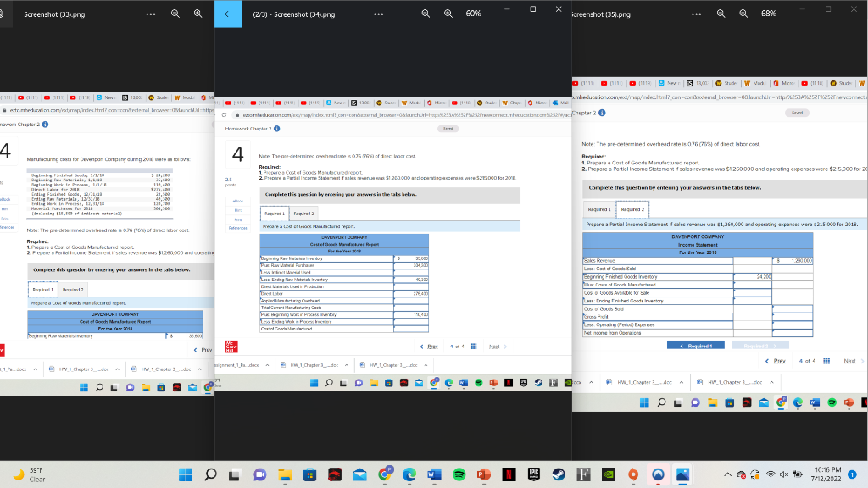Open the clock showing 10:16 PM
Image resolution: width=868 pixels, height=488 pixels.
coord(826,474)
